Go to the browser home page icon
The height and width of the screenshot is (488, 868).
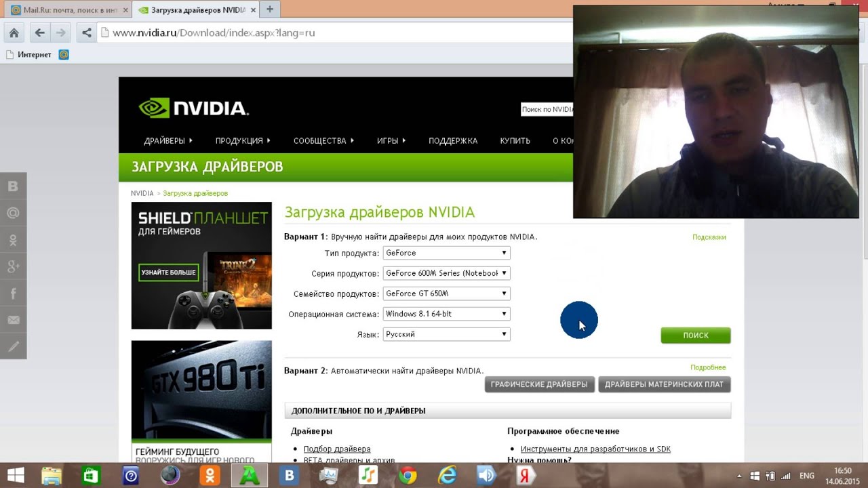coord(14,33)
